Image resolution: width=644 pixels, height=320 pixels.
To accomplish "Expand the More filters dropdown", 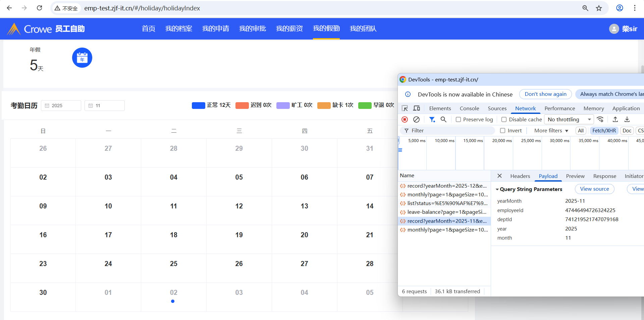I will click(x=551, y=131).
